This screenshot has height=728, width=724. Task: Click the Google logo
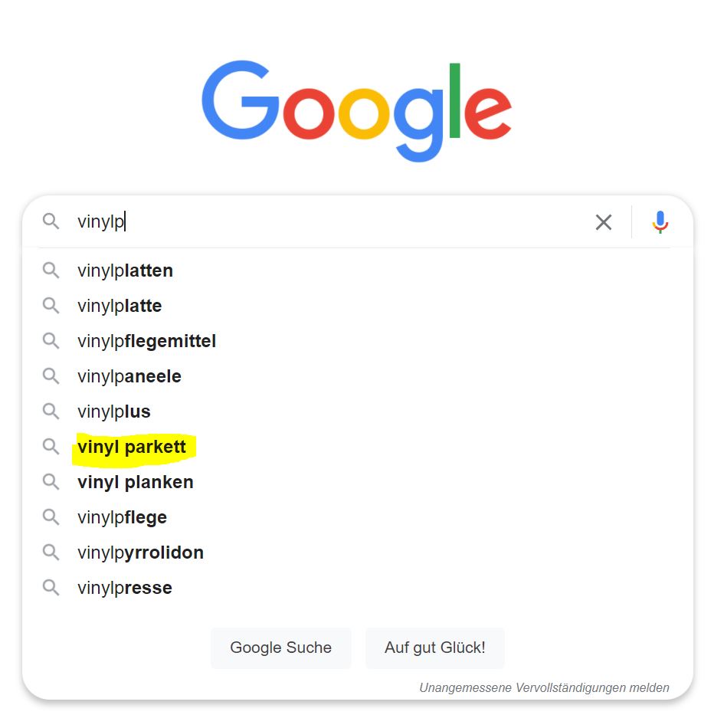pyautogui.click(x=356, y=110)
